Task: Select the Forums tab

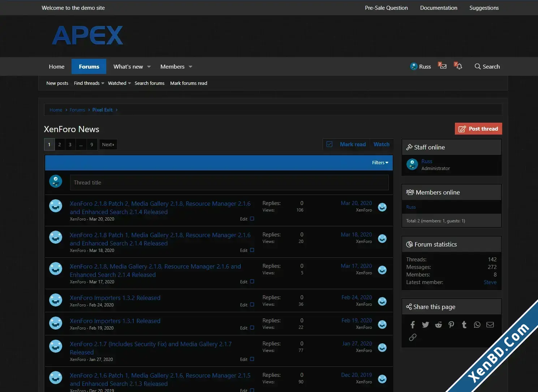Action: pyautogui.click(x=89, y=67)
